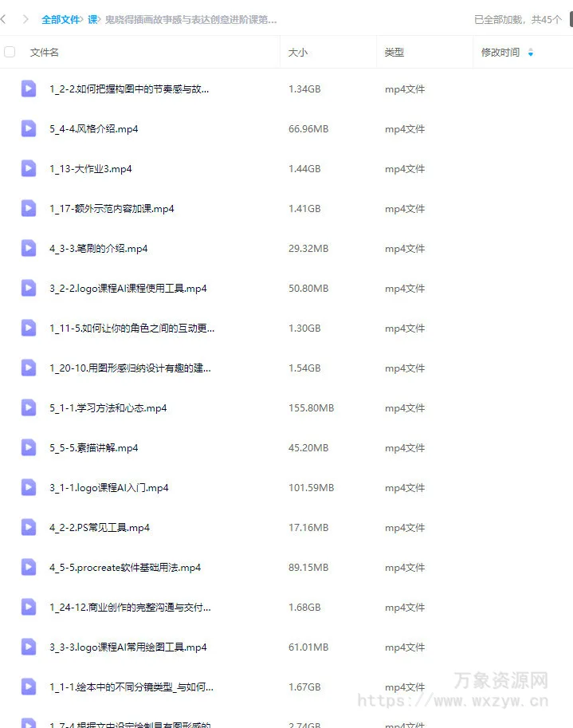
Task: Click video icon for 4_2-2.PS常见工具.mp4
Action: tap(29, 527)
